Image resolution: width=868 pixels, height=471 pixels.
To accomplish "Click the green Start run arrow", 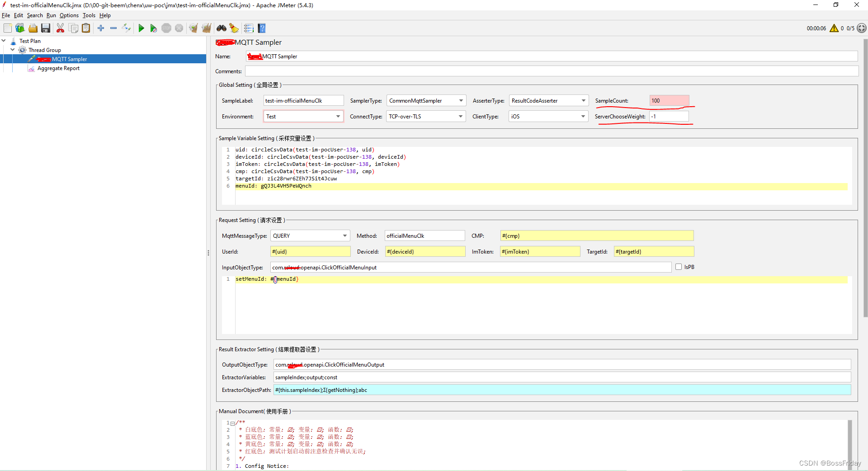I will pyautogui.click(x=141, y=28).
